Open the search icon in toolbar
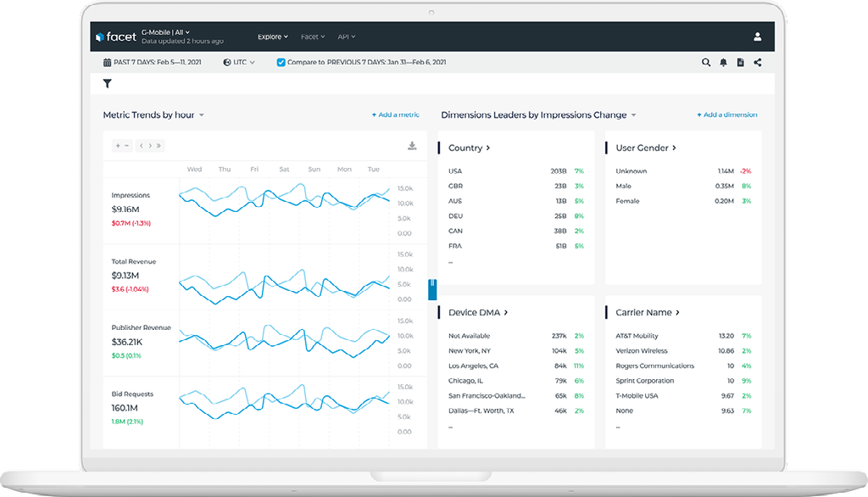 [706, 63]
